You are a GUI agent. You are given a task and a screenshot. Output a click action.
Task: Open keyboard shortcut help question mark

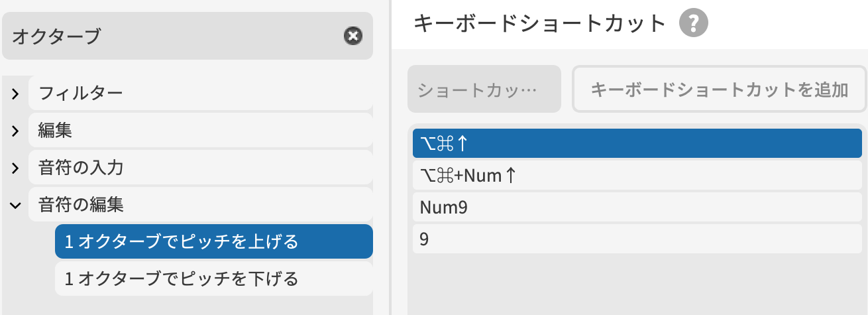[x=694, y=25]
